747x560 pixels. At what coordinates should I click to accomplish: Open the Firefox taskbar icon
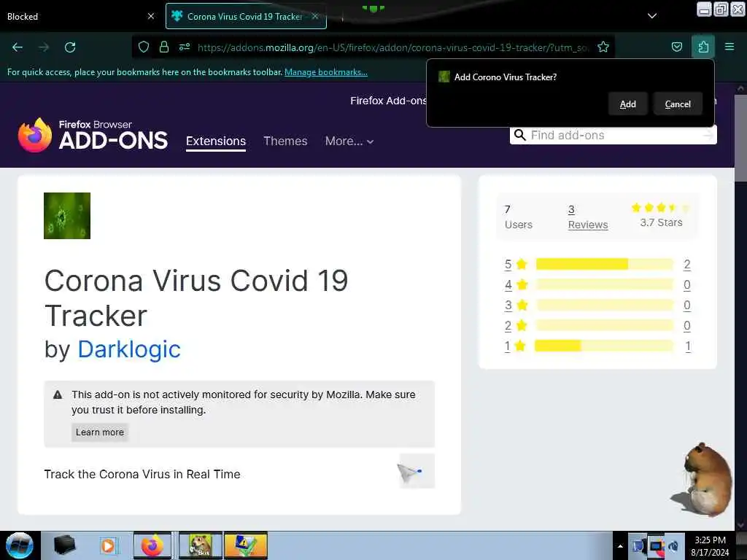tap(152, 545)
